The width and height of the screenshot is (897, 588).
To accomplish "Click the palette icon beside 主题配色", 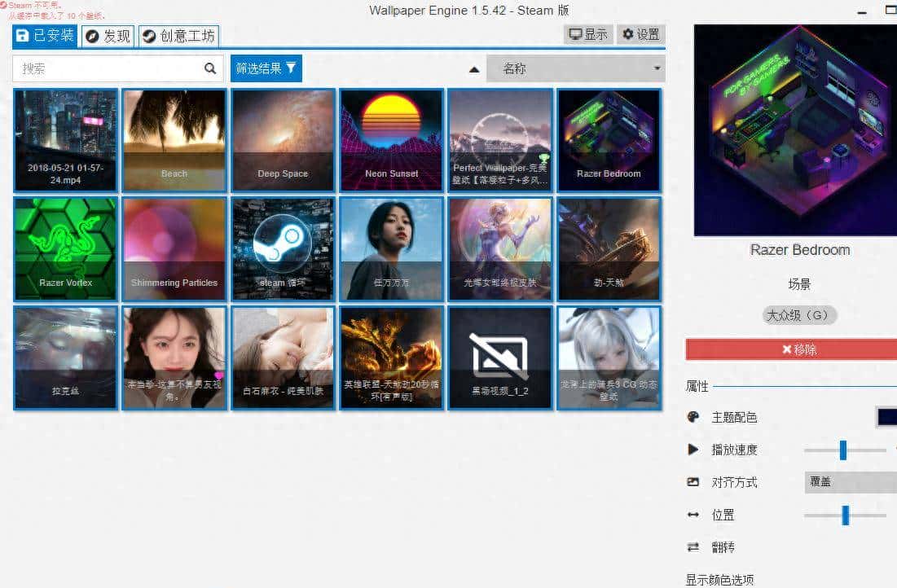I will click(693, 417).
